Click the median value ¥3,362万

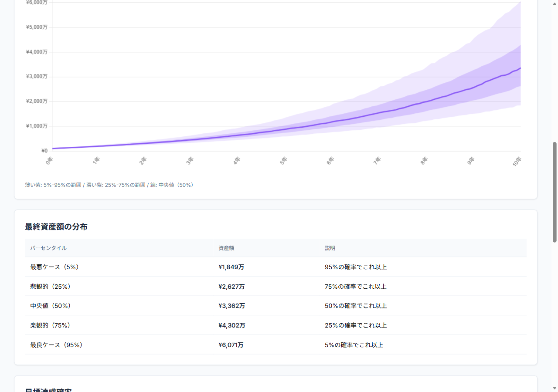[231, 306]
